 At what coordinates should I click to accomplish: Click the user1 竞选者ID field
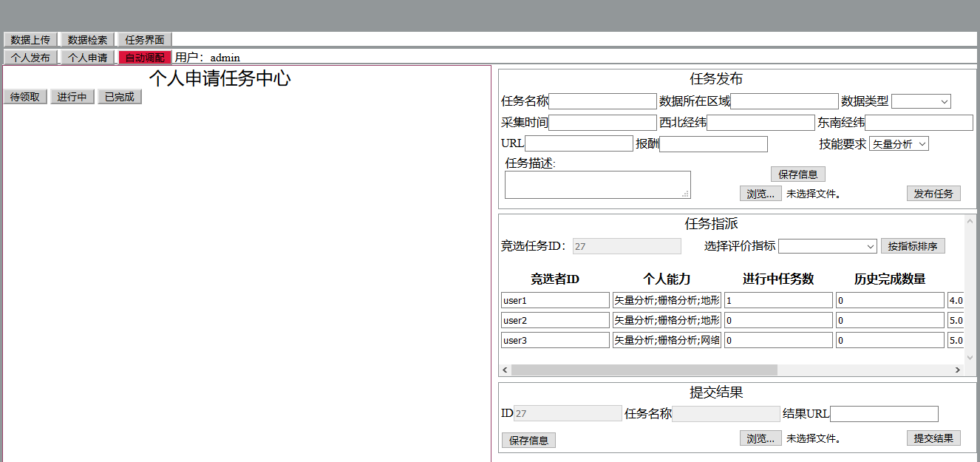555,300
